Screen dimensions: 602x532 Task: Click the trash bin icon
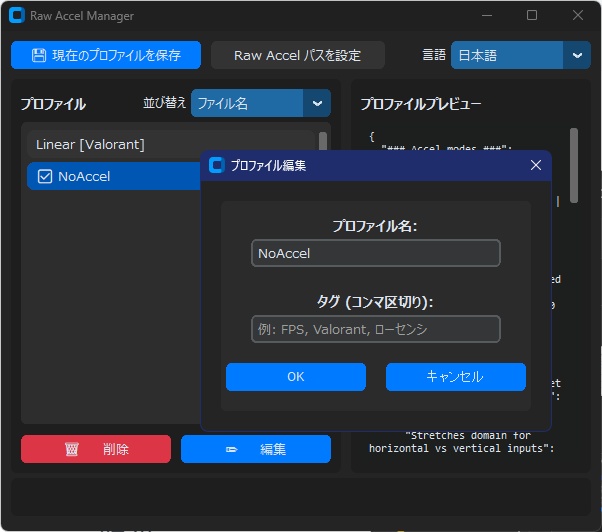(x=71, y=449)
